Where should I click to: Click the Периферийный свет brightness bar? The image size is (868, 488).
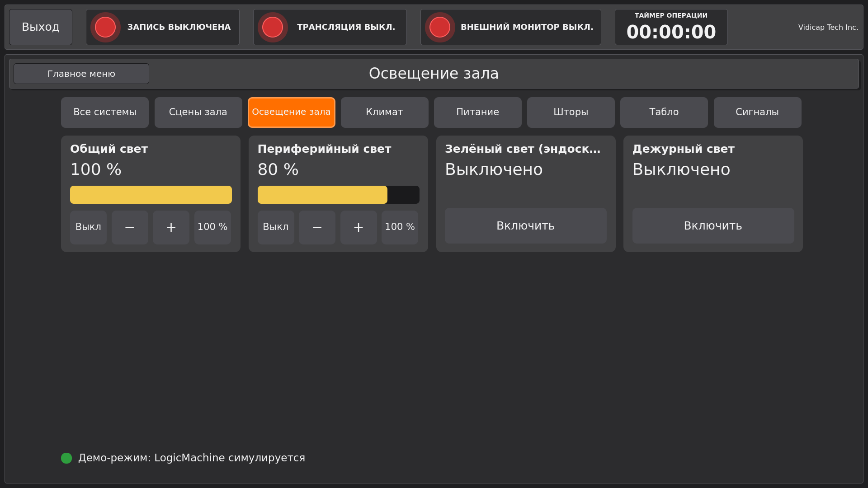[x=339, y=195]
